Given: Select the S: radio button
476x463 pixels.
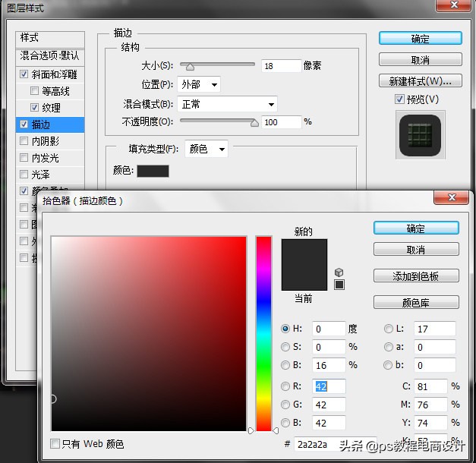Looking at the screenshot, I should coord(285,347).
